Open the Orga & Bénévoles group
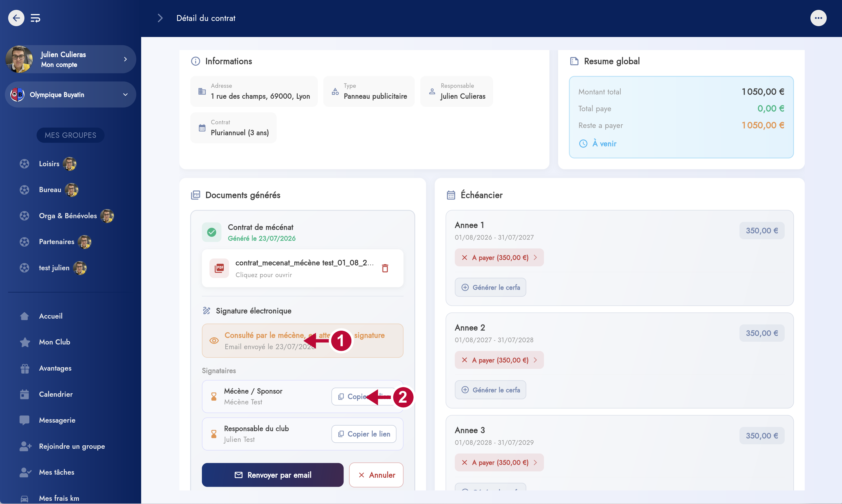 68,216
